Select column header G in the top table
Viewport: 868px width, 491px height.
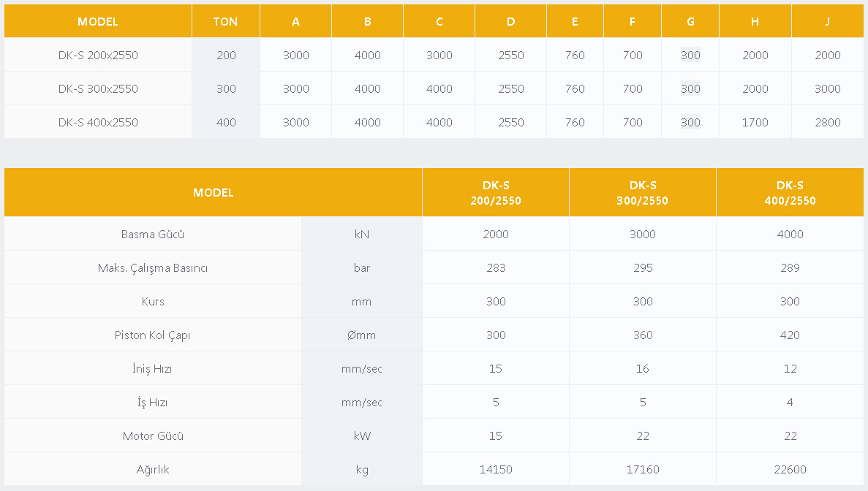coord(691,22)
